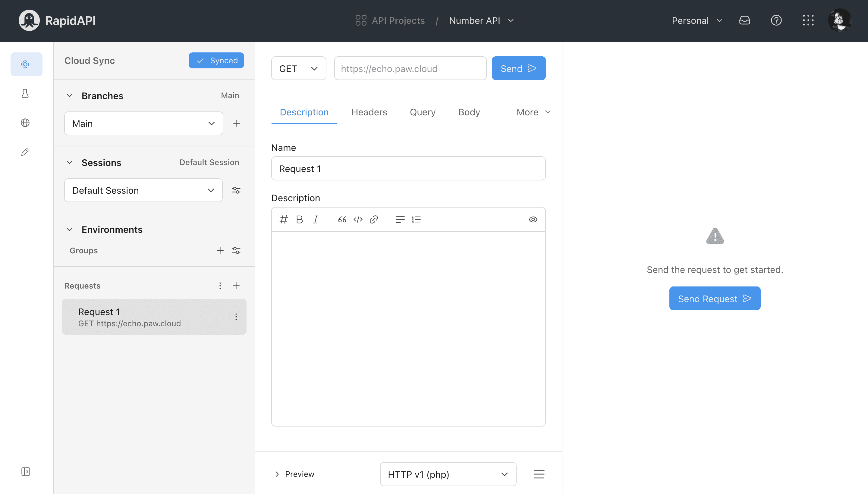Add an environment group with plus
Screen dimensions: 868x494
[220, 250]
